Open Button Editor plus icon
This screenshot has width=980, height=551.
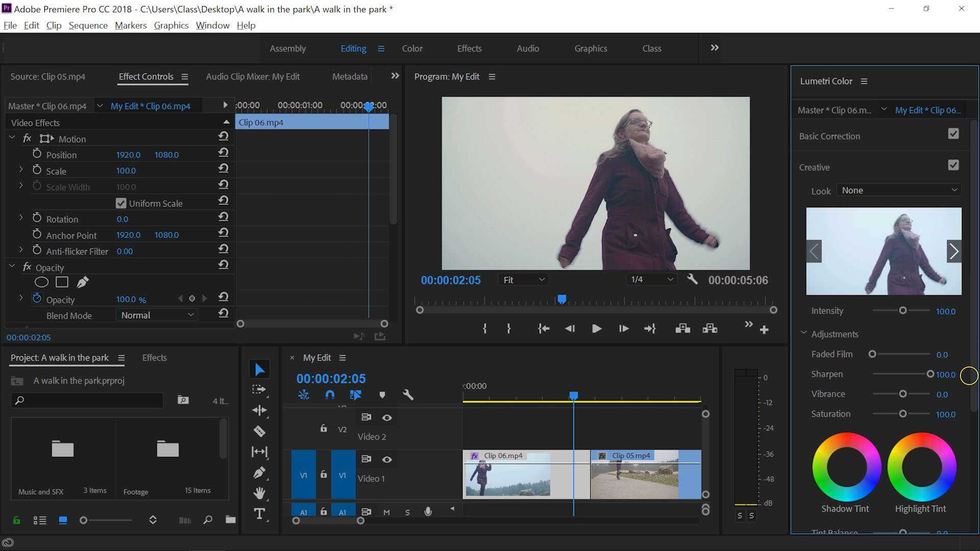point(764,330)
